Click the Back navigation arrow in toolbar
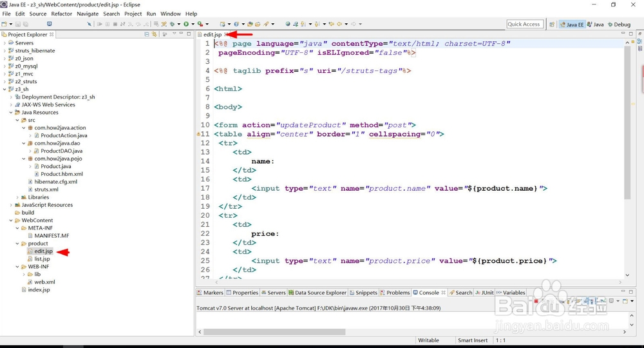644x348 pixels. click(339, 24)
